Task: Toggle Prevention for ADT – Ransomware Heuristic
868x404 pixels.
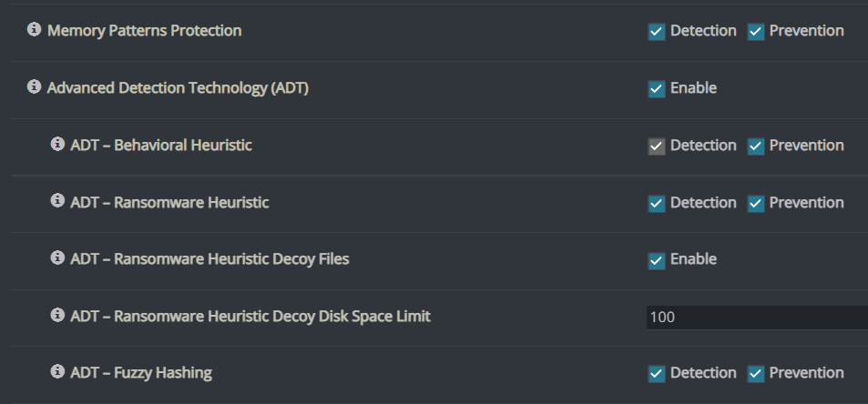Action: [x=756, y=204]
